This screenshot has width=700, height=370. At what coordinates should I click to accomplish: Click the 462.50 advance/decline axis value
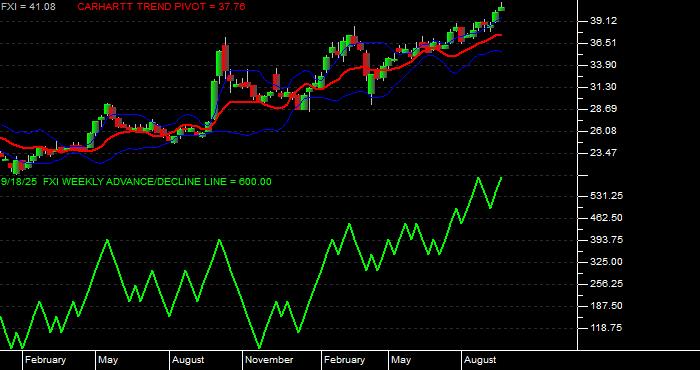(605, 218)
